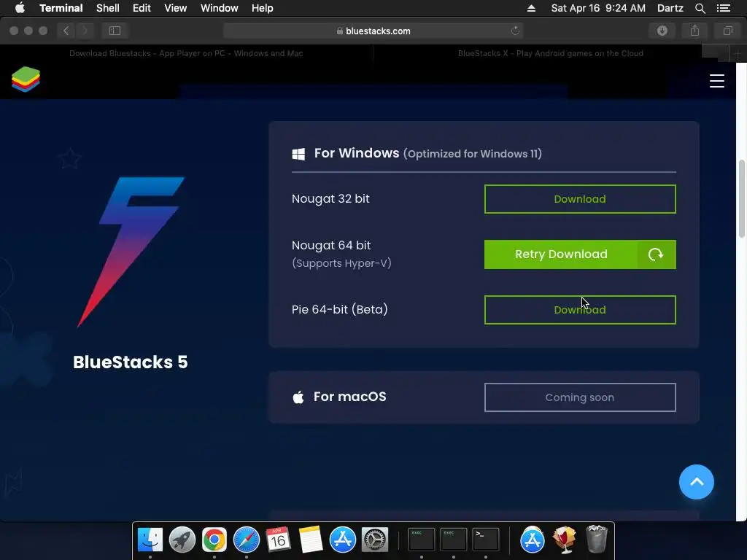Click the For Windows heading
This screenshot has width=747, height=560.
pyautogui.click(x=356, y=153)
